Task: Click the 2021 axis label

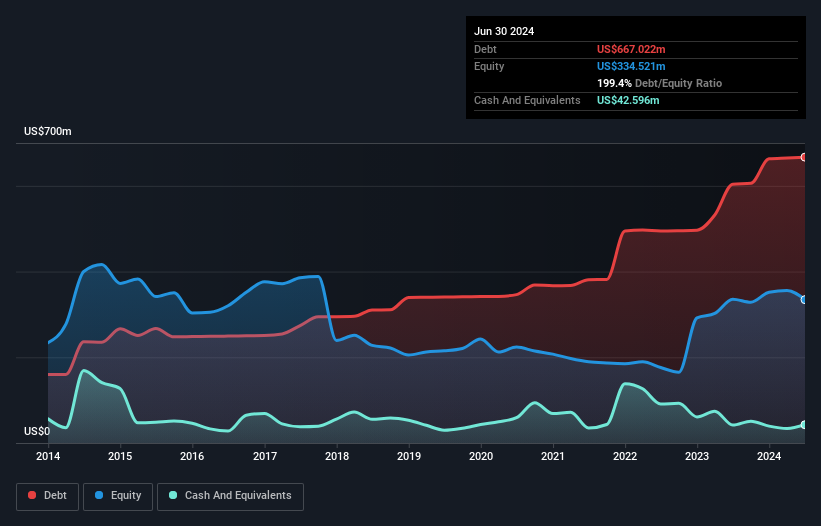Action: [553, 456]
